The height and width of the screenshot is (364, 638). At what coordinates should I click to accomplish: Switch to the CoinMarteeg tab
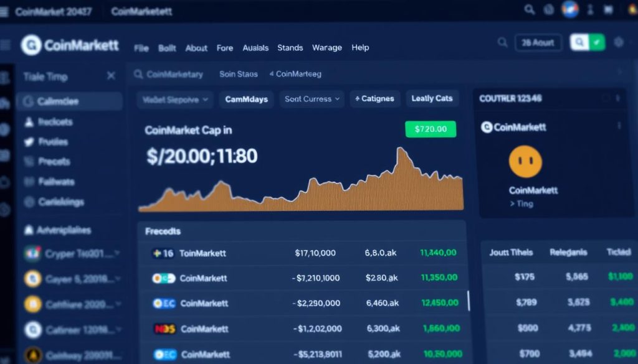(x=295, y=74)
